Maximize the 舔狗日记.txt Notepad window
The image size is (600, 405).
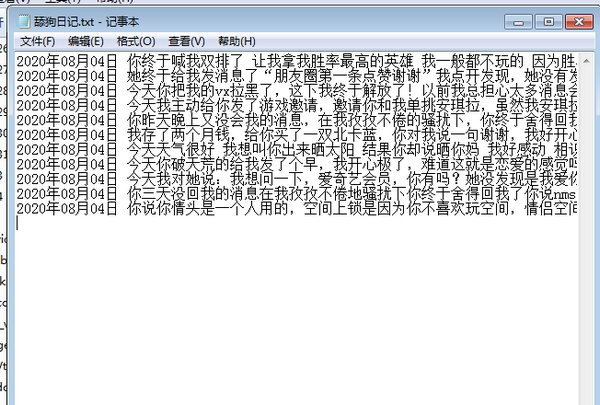pos(548,22)
